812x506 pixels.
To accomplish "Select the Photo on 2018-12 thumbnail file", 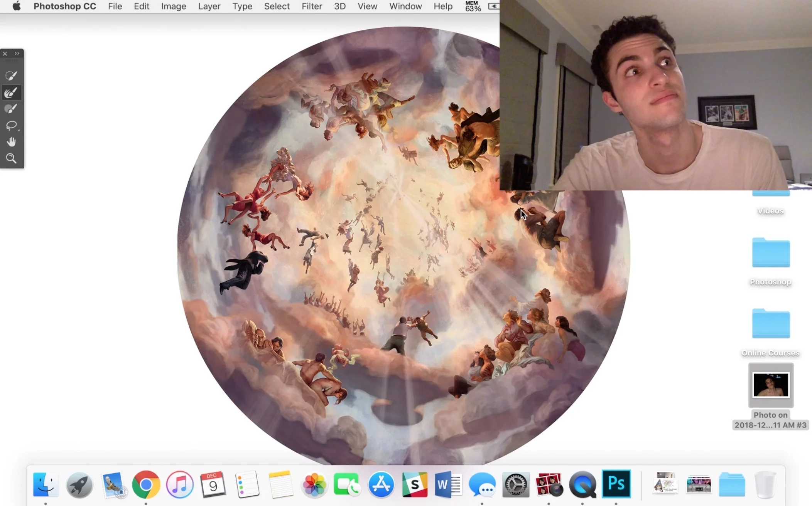I will click(771, 385).
